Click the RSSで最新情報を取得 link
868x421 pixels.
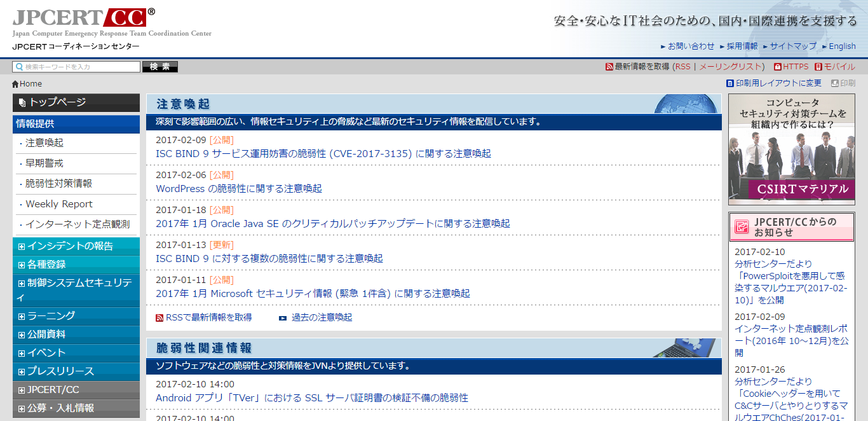(x=208, y=317)
